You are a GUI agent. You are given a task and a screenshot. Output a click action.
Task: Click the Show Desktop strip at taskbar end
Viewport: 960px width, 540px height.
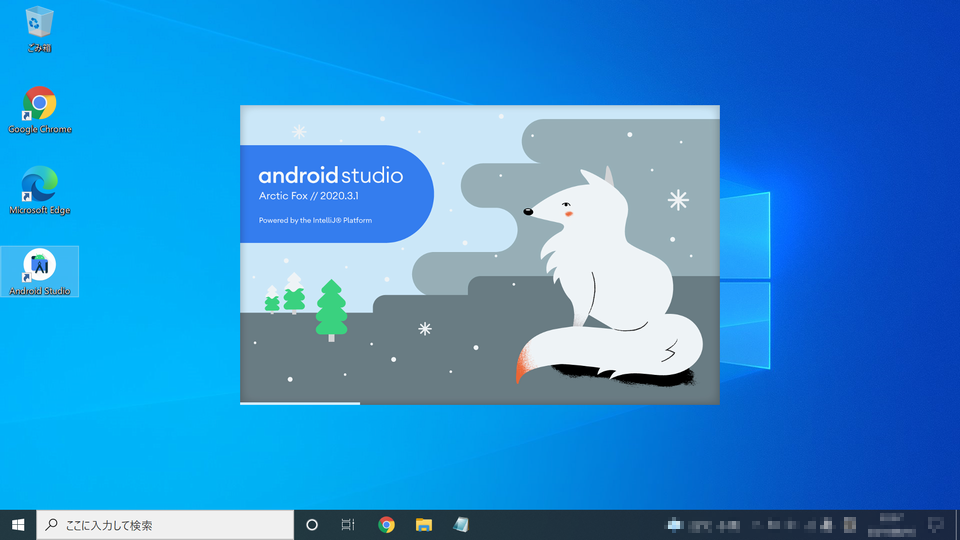point(957,525)
